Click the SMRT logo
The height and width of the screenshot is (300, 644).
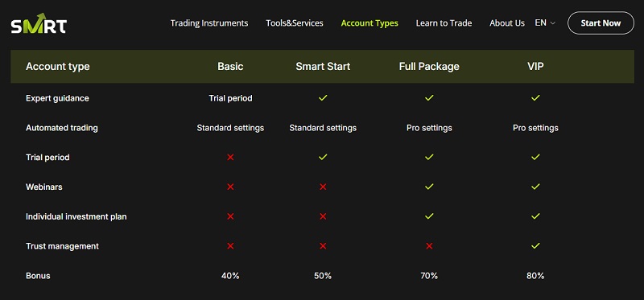(39, 23)
